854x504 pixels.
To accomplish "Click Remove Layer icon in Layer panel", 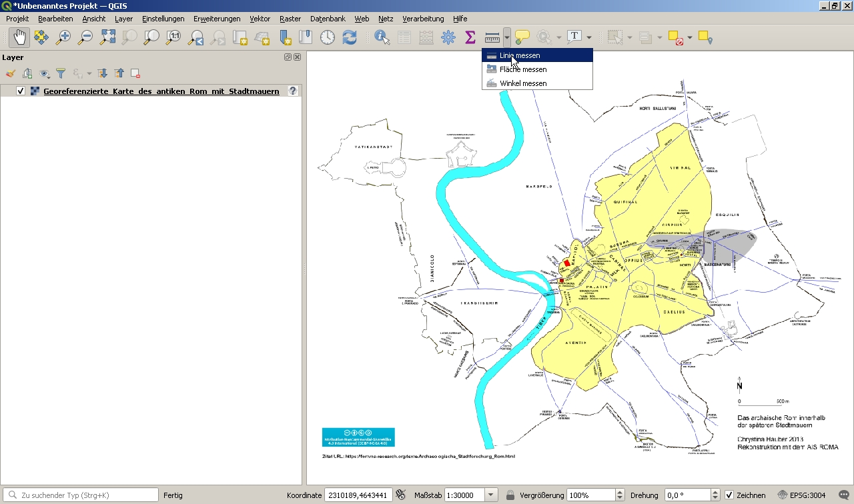I will [x=135, y=73].
